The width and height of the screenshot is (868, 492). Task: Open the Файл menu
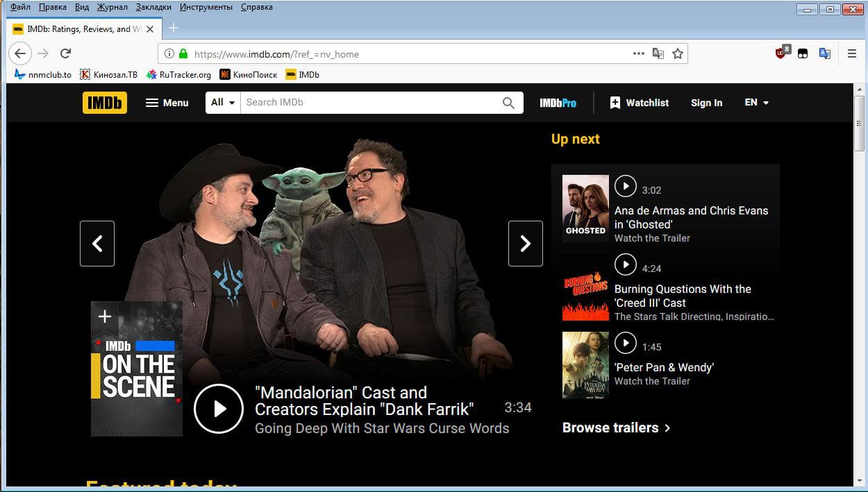click(x=21, y=7)
